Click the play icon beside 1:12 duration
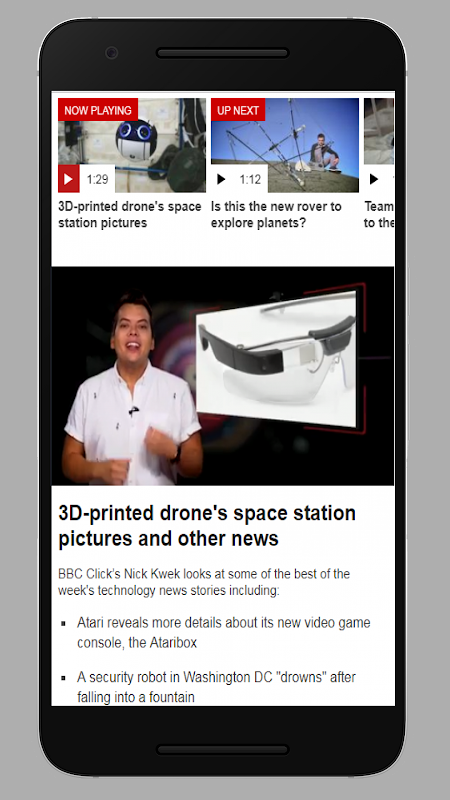 click(221, 179)
